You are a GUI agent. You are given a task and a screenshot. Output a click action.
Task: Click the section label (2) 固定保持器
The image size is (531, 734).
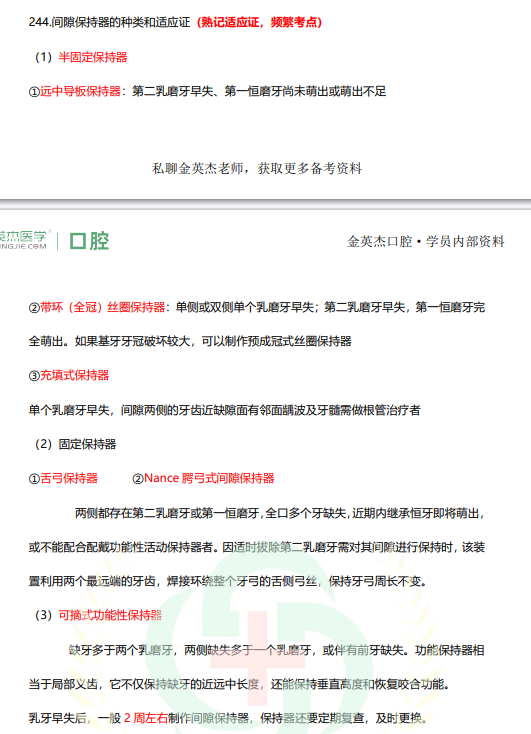pos(75,444)
